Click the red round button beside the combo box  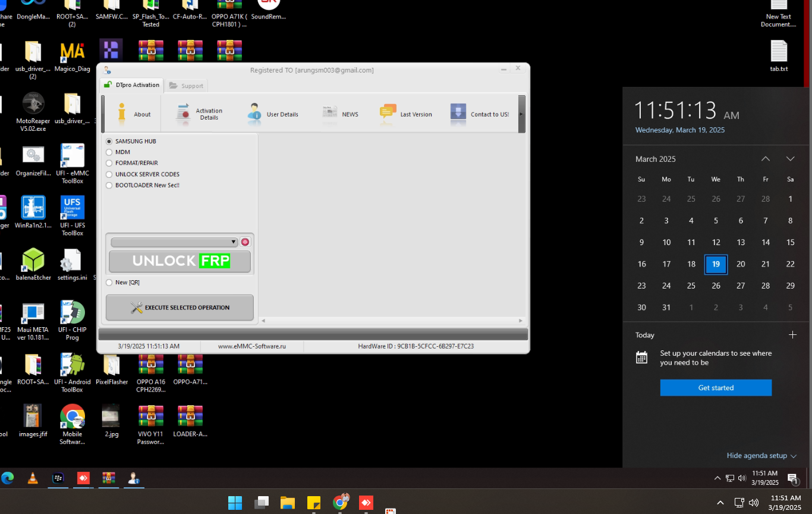245,242
